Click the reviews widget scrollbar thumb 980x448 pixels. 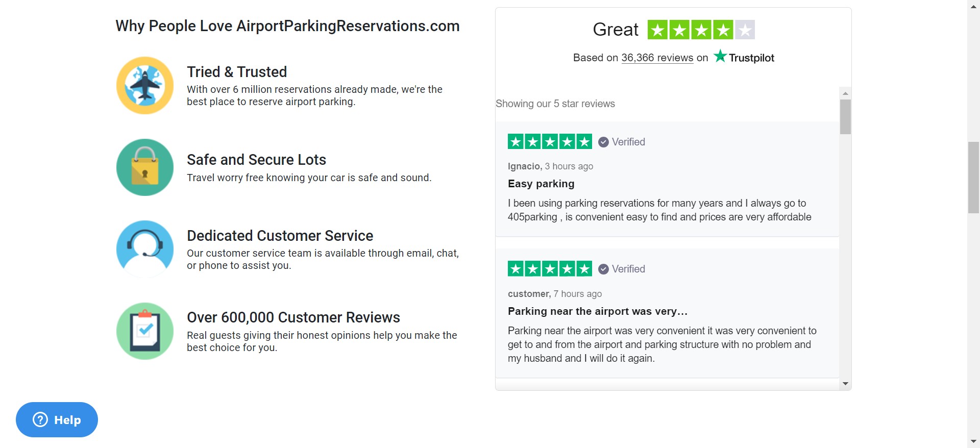pyautogui.click(x=845, y=117)
